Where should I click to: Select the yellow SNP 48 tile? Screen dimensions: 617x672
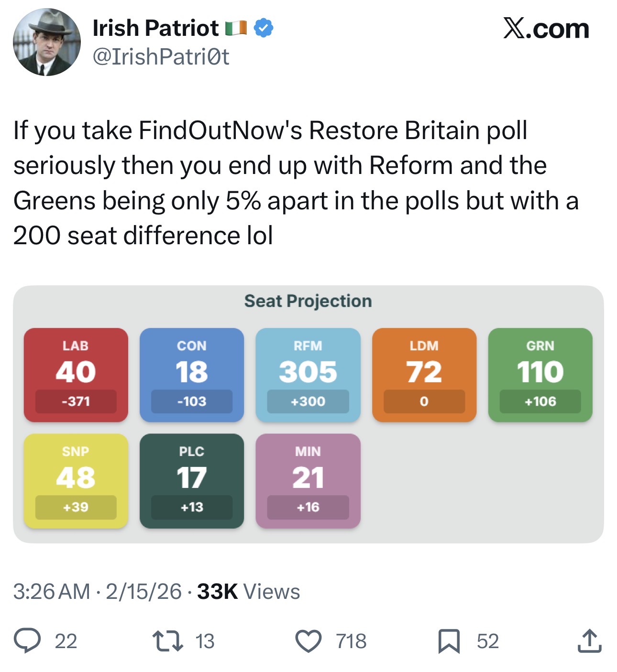(76, 481)
